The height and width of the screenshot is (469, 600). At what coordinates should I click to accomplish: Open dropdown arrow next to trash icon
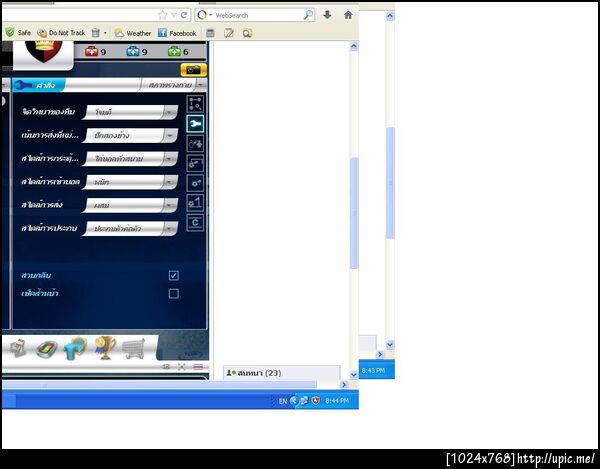click(105, 33)
